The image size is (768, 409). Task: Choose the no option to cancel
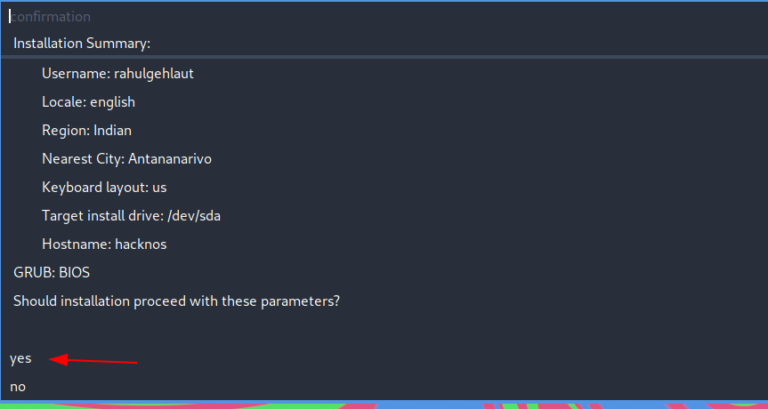pos(18,386)
